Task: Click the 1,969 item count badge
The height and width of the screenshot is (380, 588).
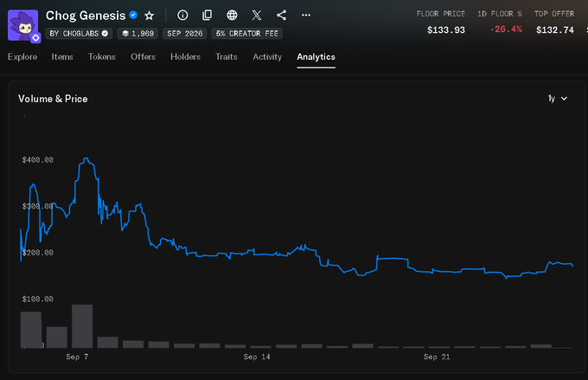Action: (137, 34)
